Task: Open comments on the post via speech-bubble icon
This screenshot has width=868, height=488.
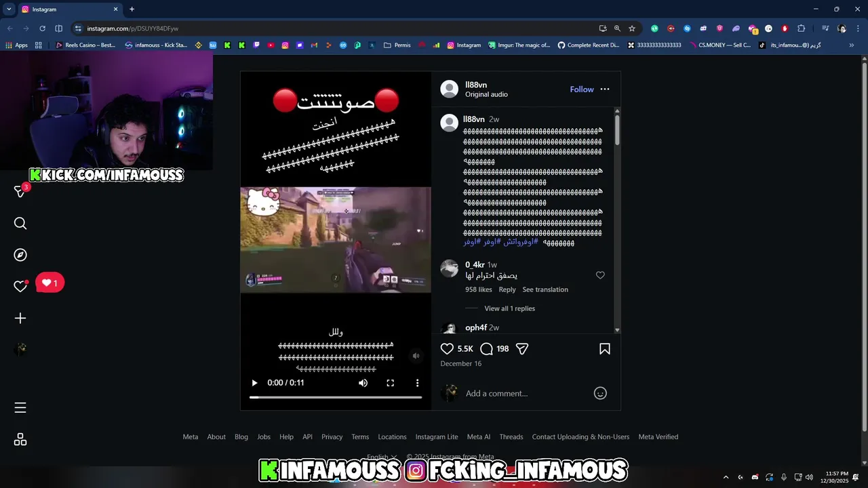Action: point(486,348)
